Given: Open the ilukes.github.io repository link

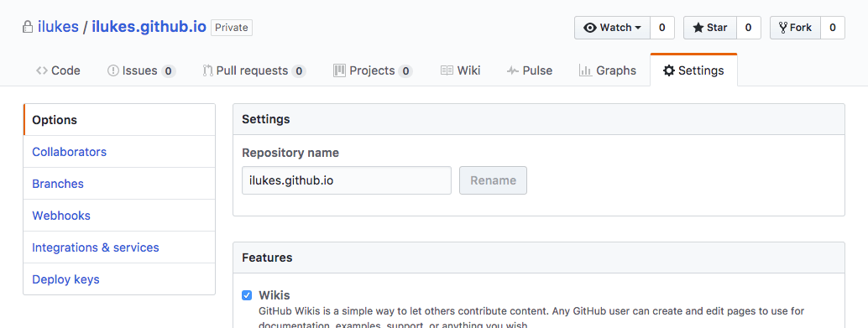Looking at the screenshot, I should click(x=149, y=27).
